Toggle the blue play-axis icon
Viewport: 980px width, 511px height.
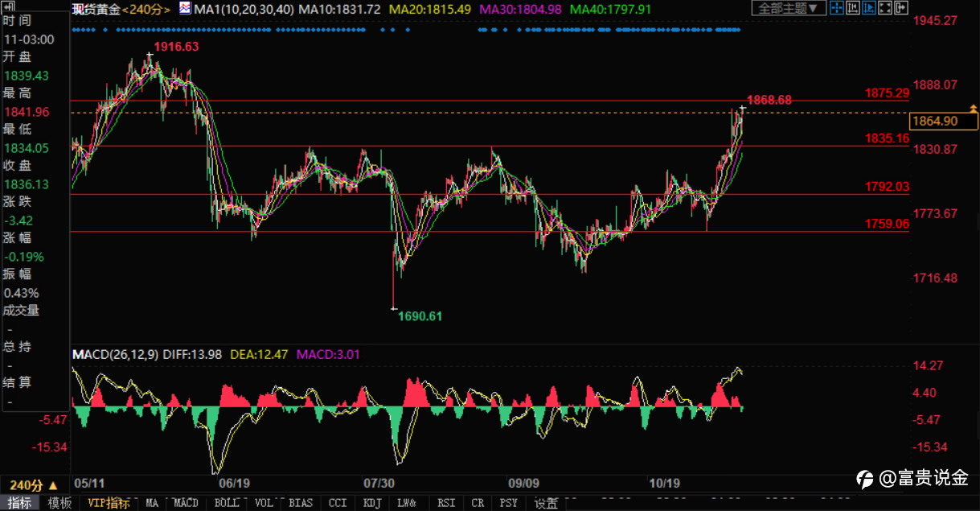point(869,8)
